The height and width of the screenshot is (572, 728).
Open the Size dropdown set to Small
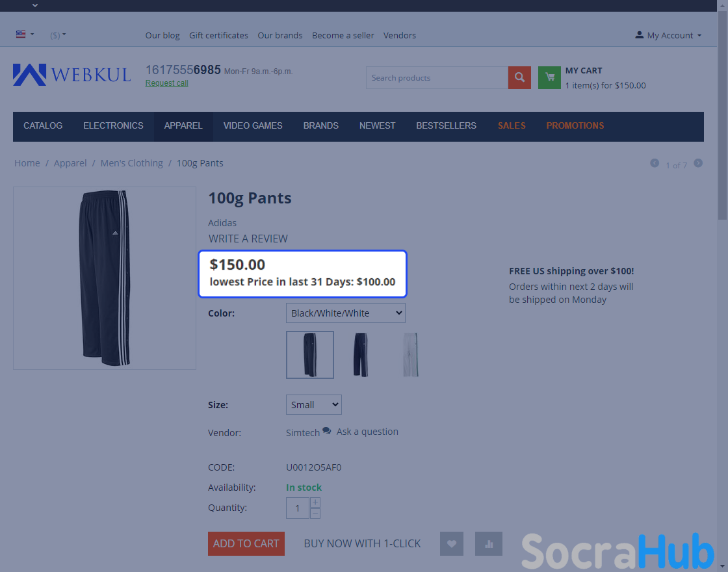[314, 404]
